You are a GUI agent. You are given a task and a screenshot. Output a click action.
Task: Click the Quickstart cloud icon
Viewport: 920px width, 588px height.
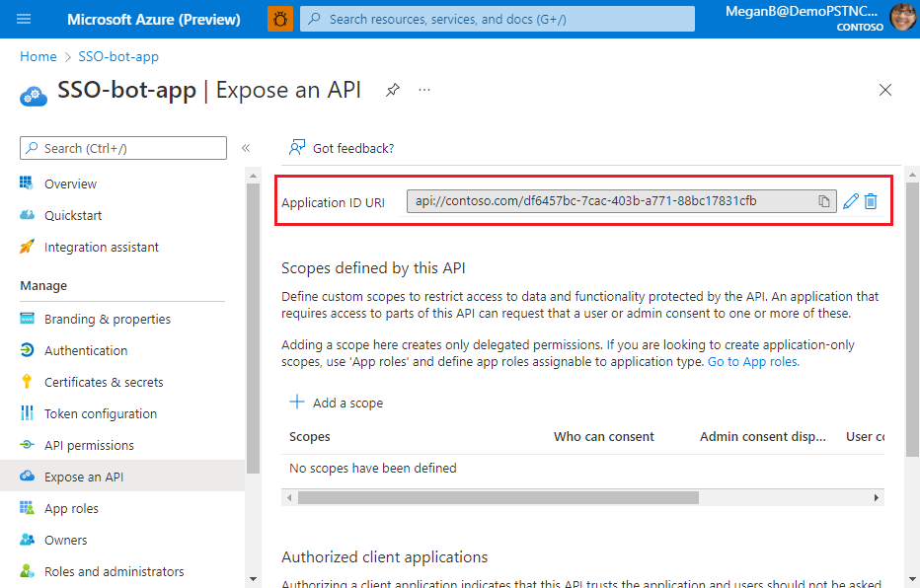pyautogui.click(x=27, y=214)
